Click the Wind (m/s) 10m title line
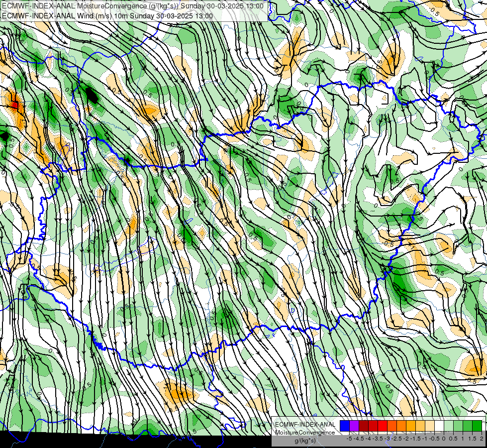 [107, 16]
